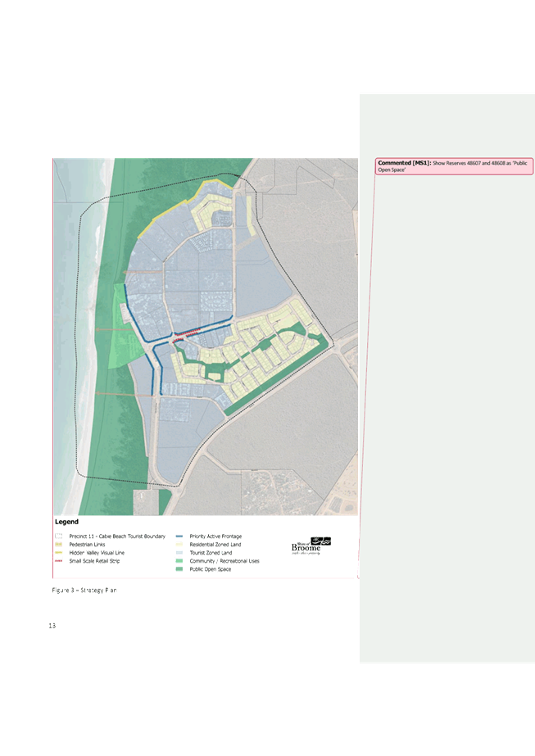Screen dimensions: 535x756
Task: Click the Precinct 11 boundary legend symbol
Action: (58, 536)
